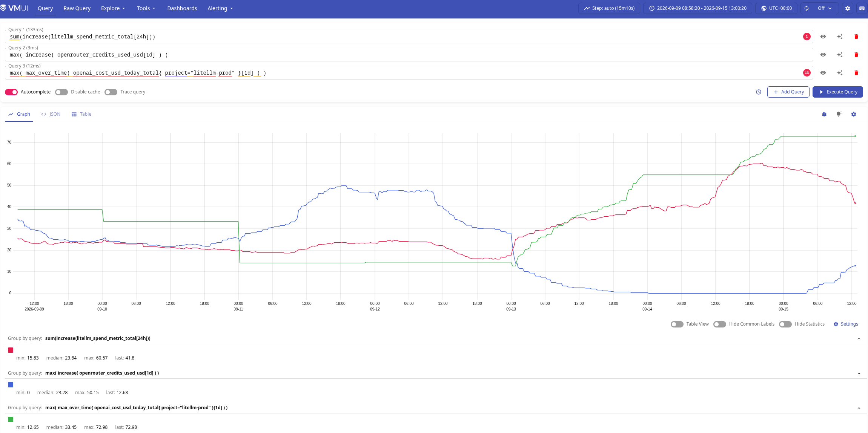Open Raw Query page
This screenshot has height=433, width=868.
[77, 8]
